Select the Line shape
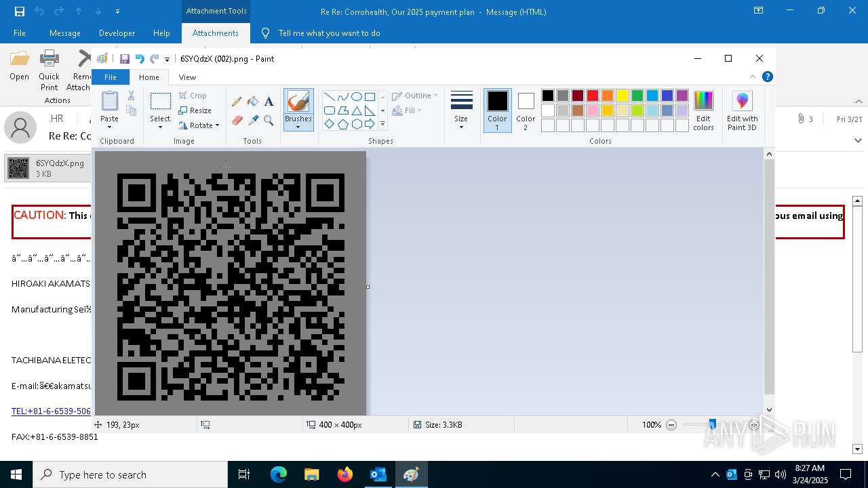868x488 pixels. coord(329,97)
